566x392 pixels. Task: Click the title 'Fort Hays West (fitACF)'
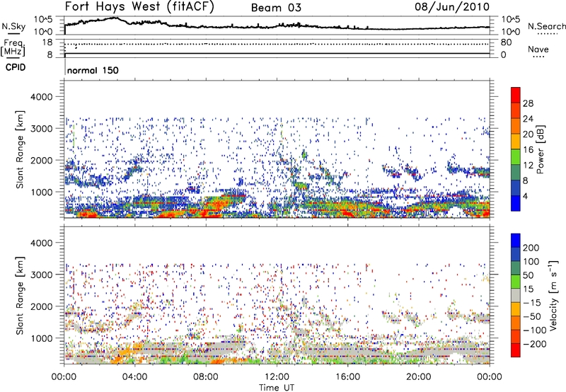[139, 7]
